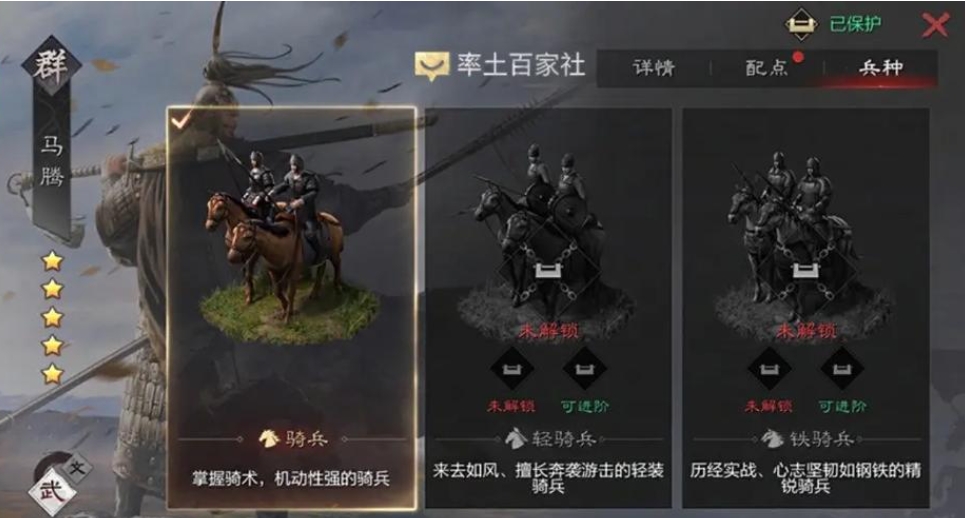This screenshot has width=965, height=518.
Task: Toggle the checkmark on the 骑兵 card
Action: [x=182, y=119]
